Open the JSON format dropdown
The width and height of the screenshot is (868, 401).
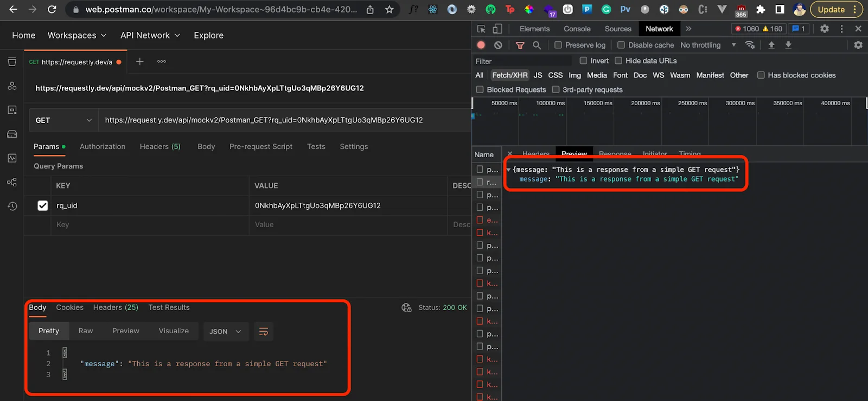(226, 332)
